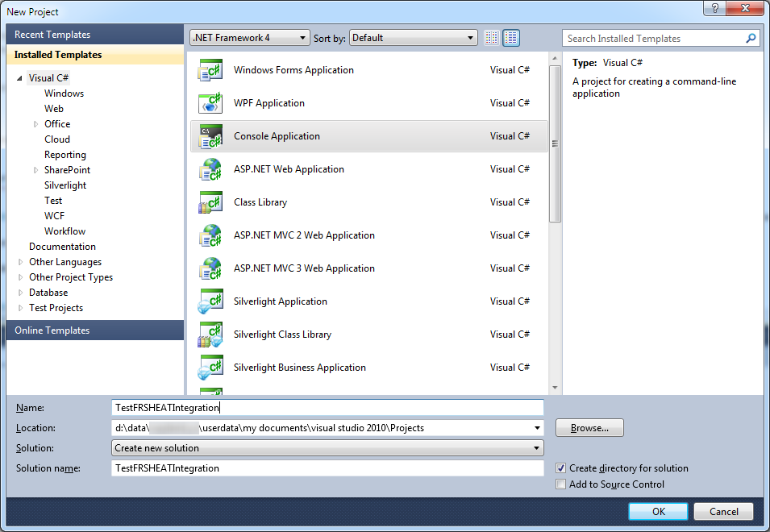770x532 pixels.
Task: Pick the ASP.NET MVC 3 Web Application icon
Action: tap(210, 268)
